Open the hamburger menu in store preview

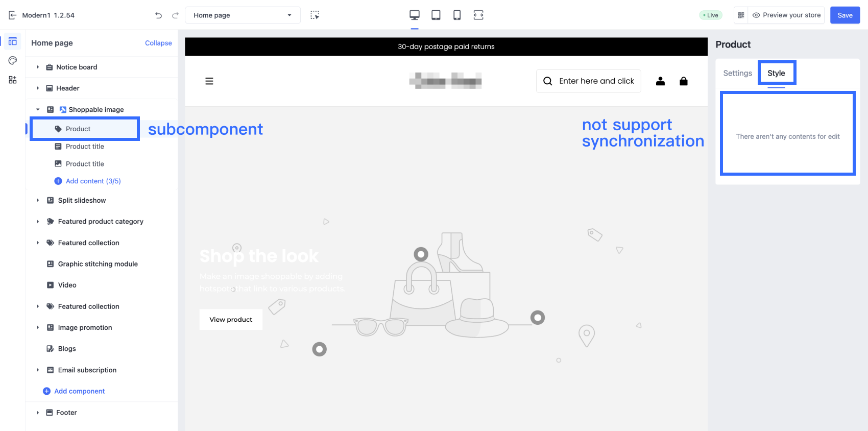[x=209, y=81]
